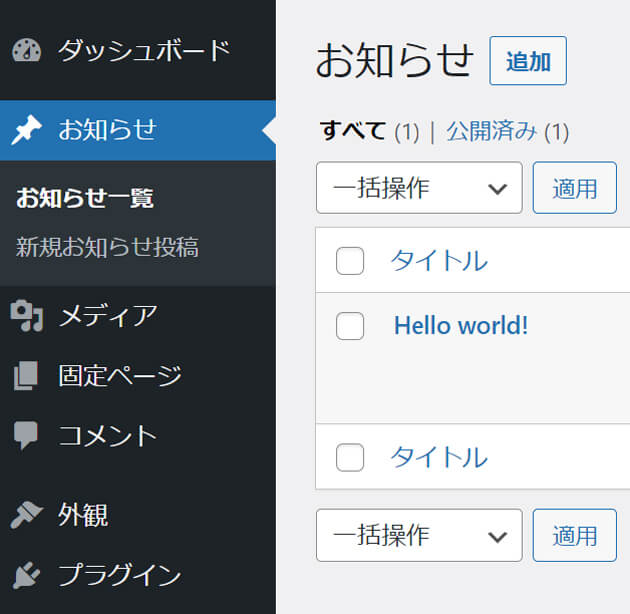This screenshot has width=630, height=614.
Task: Click the Dashboard gauge icon
Action: (27, 50)
